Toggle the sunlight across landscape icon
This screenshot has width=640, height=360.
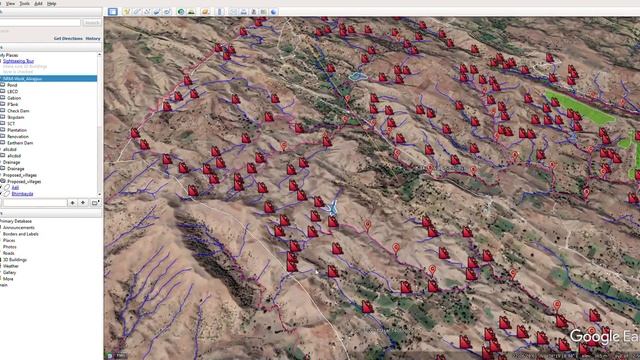pos(191,11)
